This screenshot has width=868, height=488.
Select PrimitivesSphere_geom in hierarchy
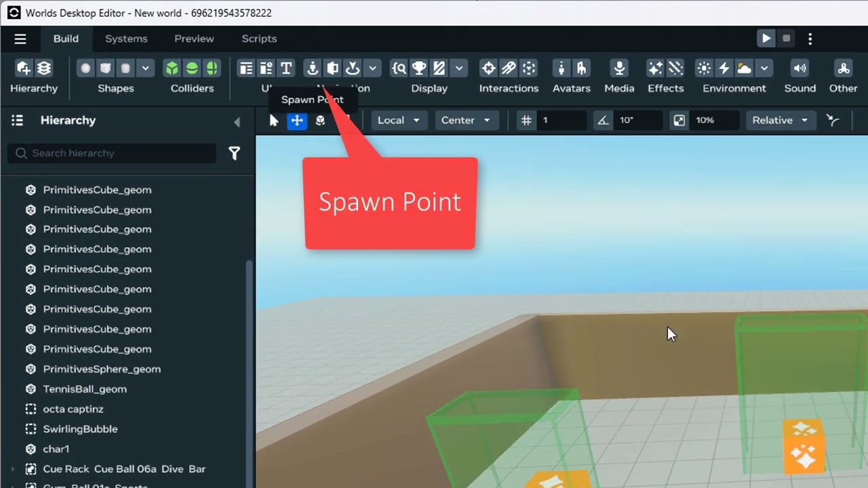point(102,369)
